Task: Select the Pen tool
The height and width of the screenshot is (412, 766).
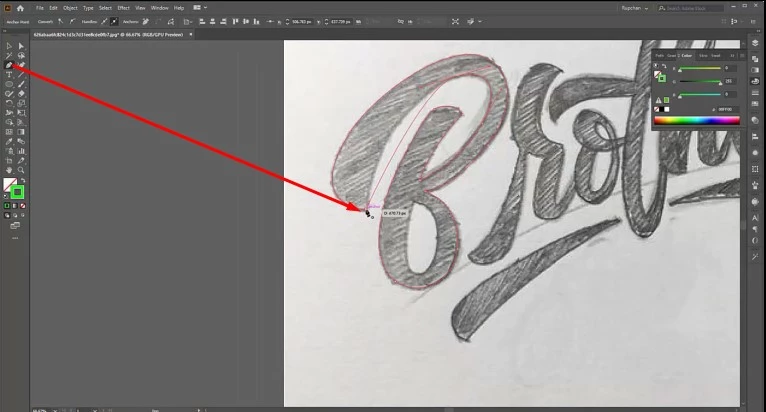Action: (9, 65)
